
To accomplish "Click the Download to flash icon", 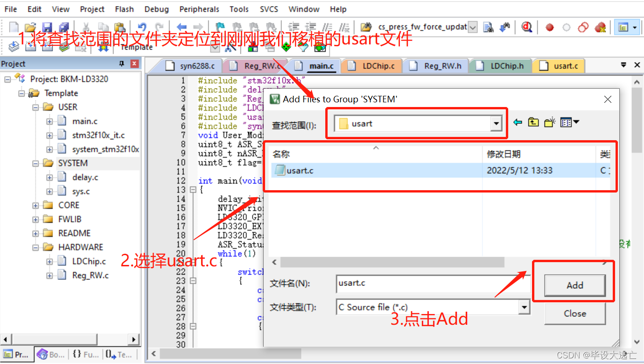I will tap(104, 47).
